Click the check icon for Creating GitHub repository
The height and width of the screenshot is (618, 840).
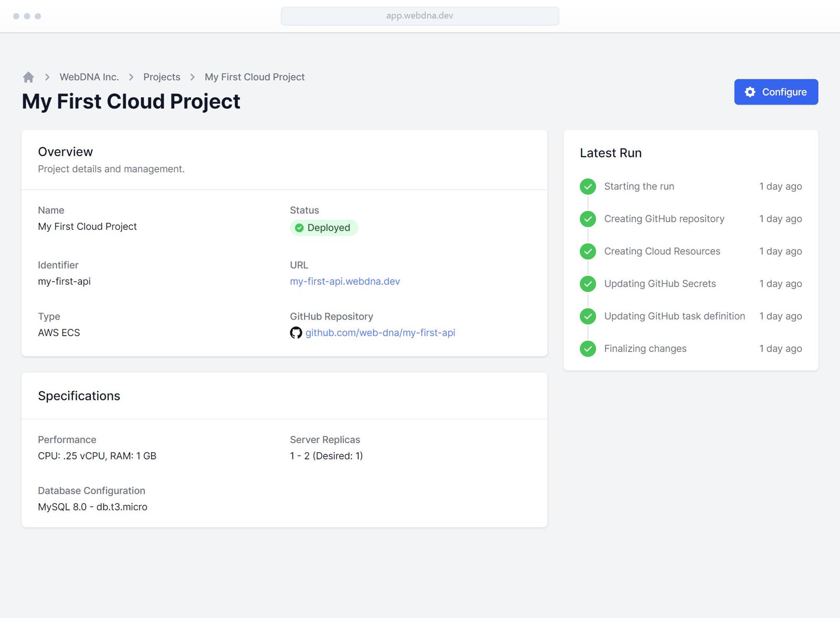[x=587, y=219]
